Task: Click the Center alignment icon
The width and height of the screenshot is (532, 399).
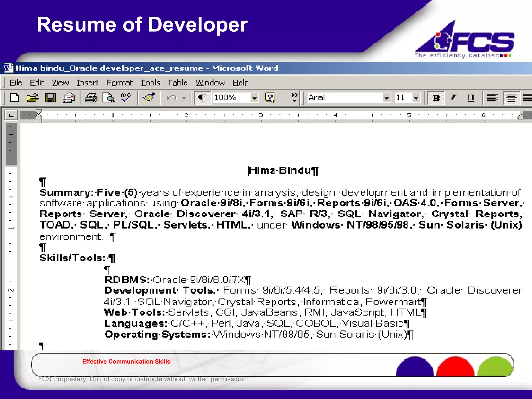Action: tap(511, 98)
